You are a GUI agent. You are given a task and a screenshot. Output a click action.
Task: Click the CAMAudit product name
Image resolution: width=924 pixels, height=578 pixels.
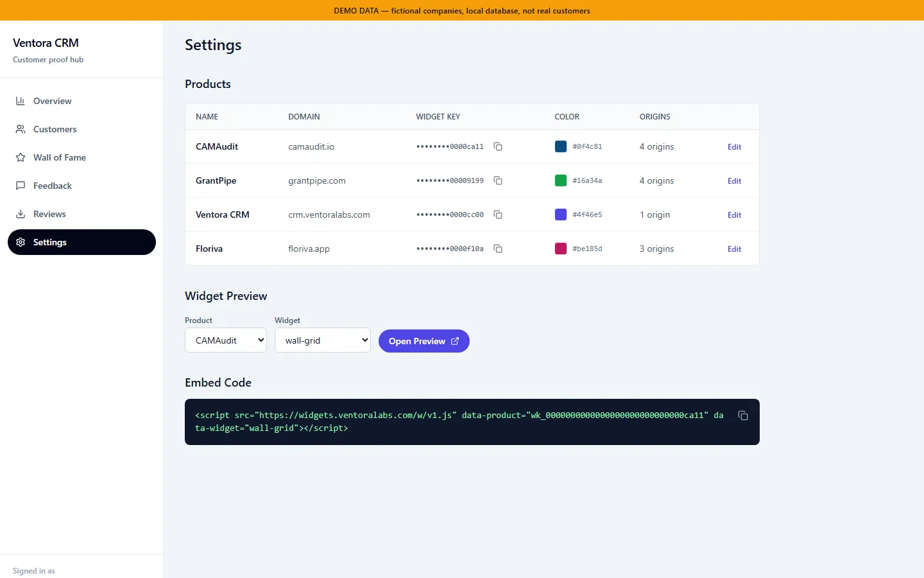click(x=217, y=146)
